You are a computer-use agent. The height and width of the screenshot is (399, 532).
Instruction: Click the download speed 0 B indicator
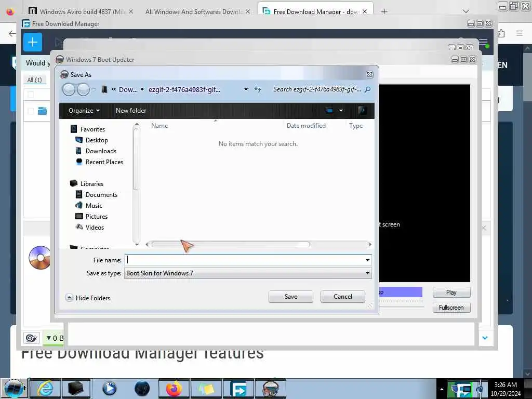pos(54,338)
